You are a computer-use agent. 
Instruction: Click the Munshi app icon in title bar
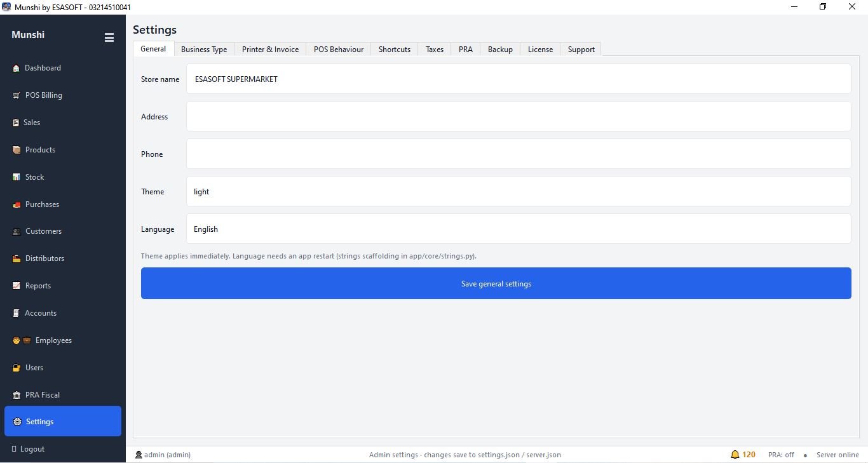[6, 7]
